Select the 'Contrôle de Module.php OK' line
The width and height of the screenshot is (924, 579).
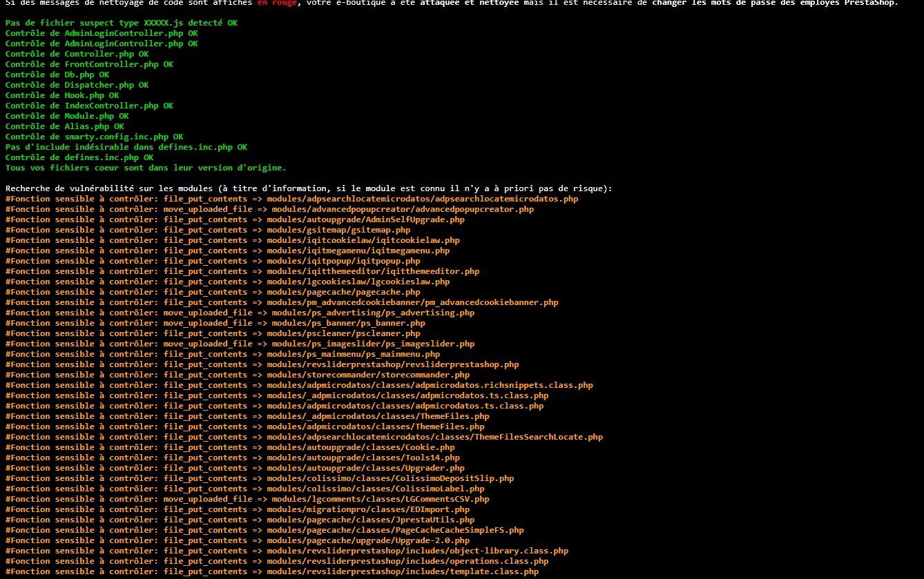[68, 116]
